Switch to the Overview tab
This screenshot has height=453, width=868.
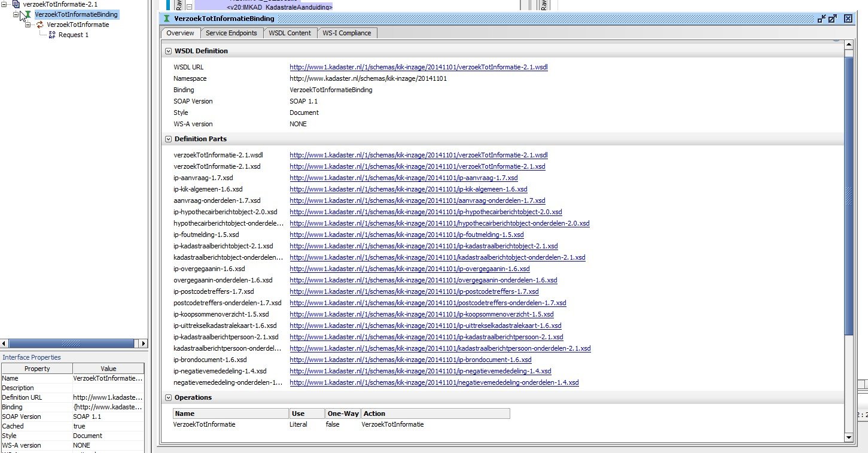(x=180, y=33)
